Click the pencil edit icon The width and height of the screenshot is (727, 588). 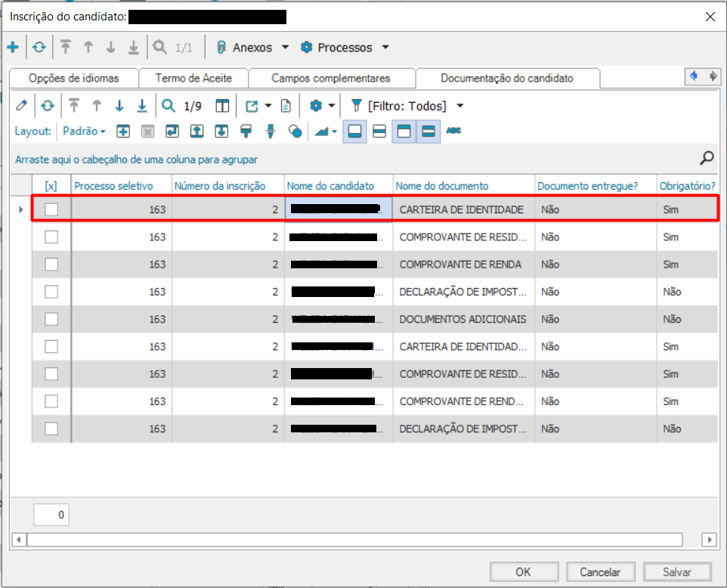pos(21,106)
